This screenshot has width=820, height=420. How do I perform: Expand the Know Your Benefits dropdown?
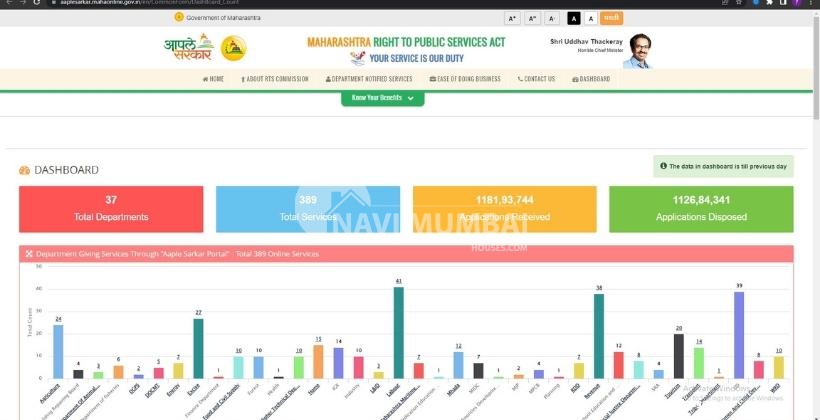(x=382, y=98)
